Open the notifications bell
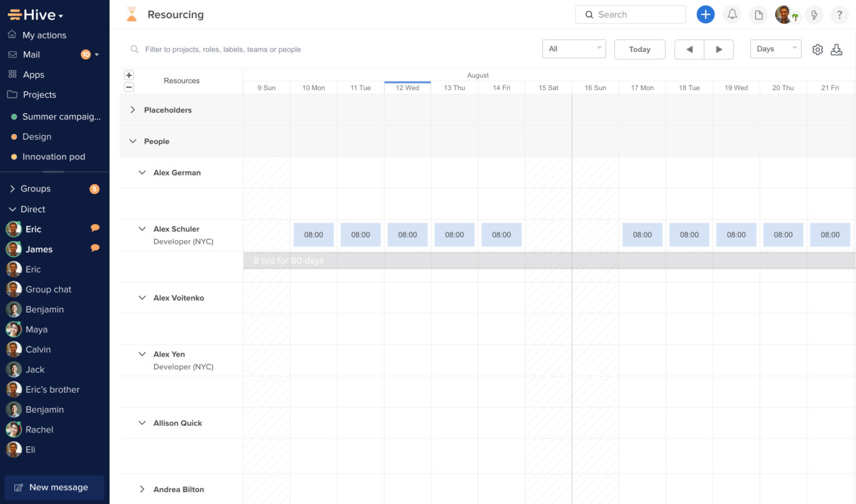Screen dimensions: 856x504 tap(732, 14)
